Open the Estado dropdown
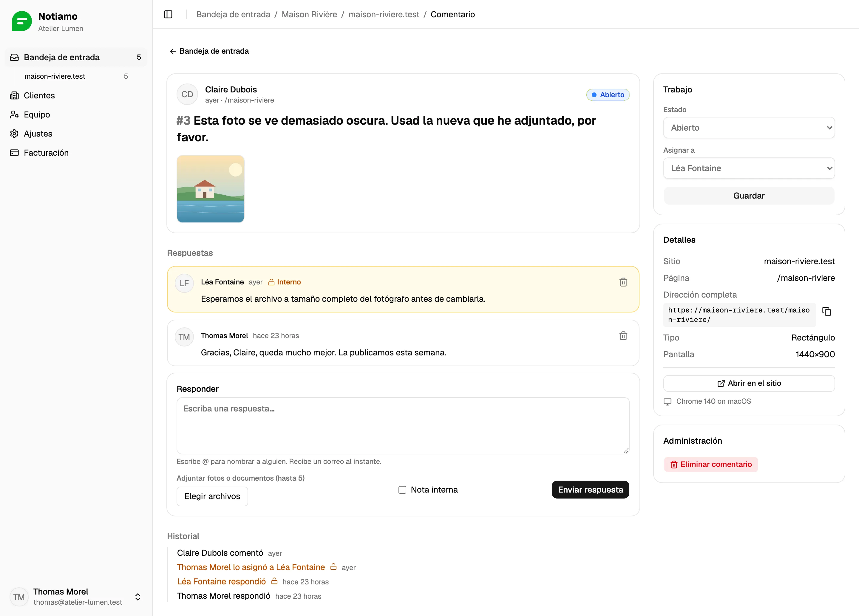Screen dimensions: 859x616 (x=749, y=128)
